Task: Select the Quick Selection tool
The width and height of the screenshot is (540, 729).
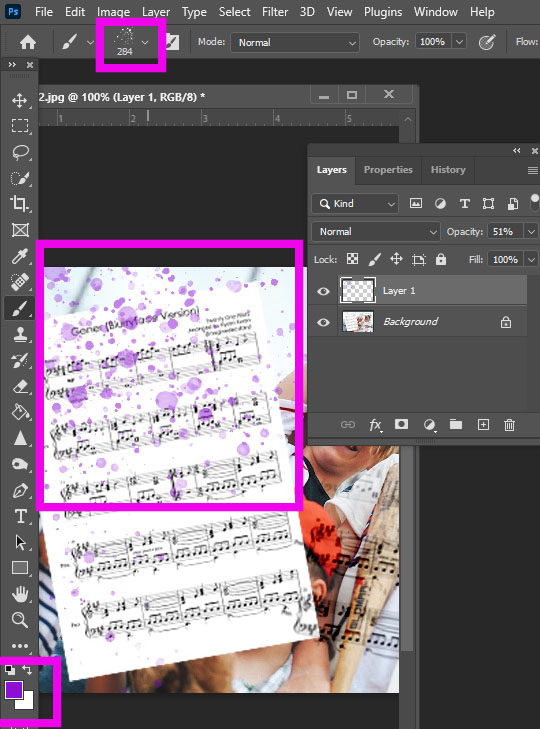Action: pyautogui.click(x=20, y=178)
